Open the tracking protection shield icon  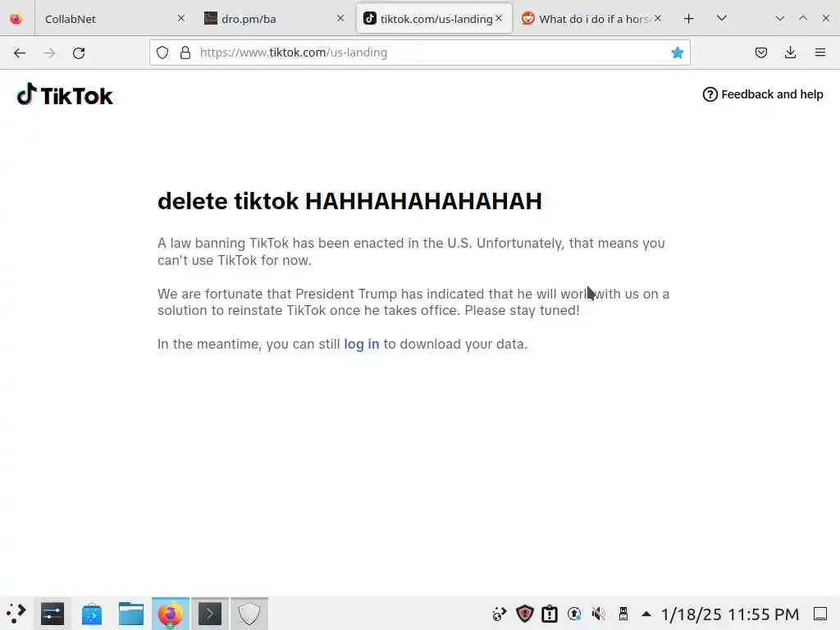(162, 52)
